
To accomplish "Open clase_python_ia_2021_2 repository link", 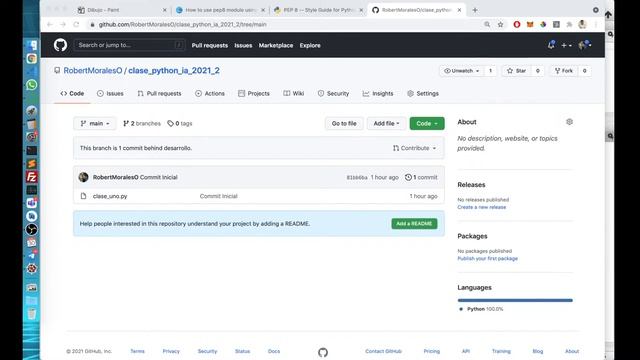I will 174,71.
